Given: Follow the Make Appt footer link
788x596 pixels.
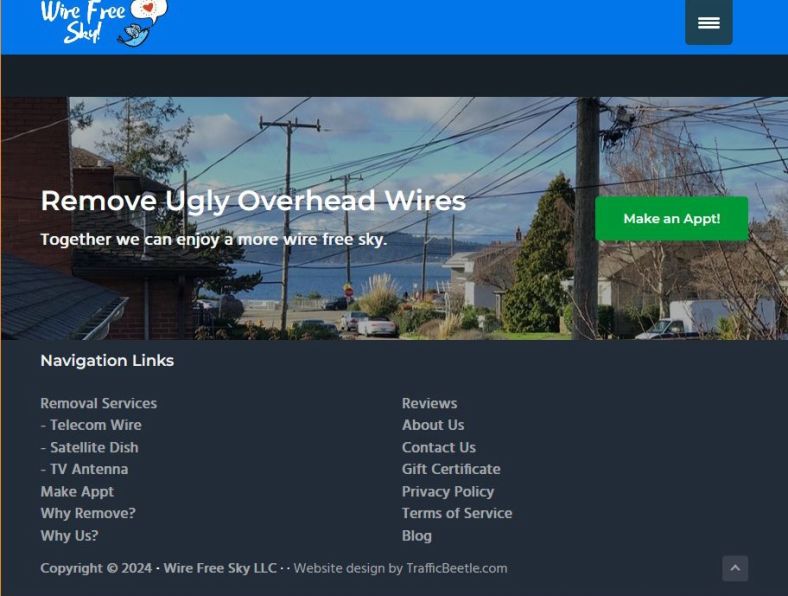Looking at the screenshot, I should (x=77, y=491).
